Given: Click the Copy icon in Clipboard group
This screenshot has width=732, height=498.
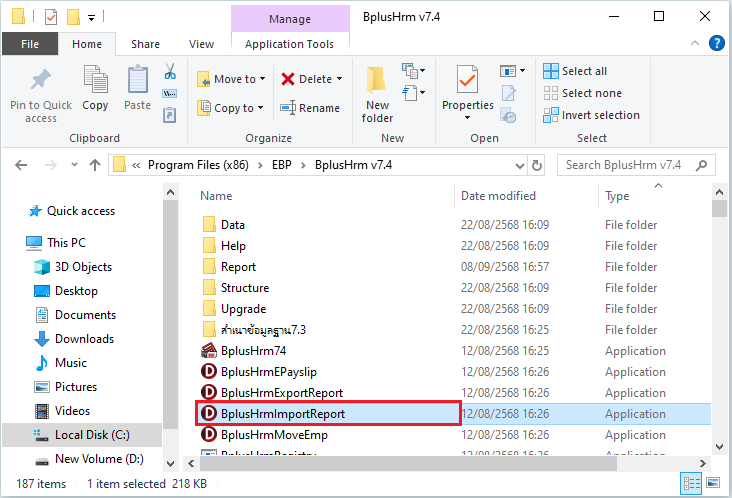Looking at the screenshot, I should (x=96, y=82).
